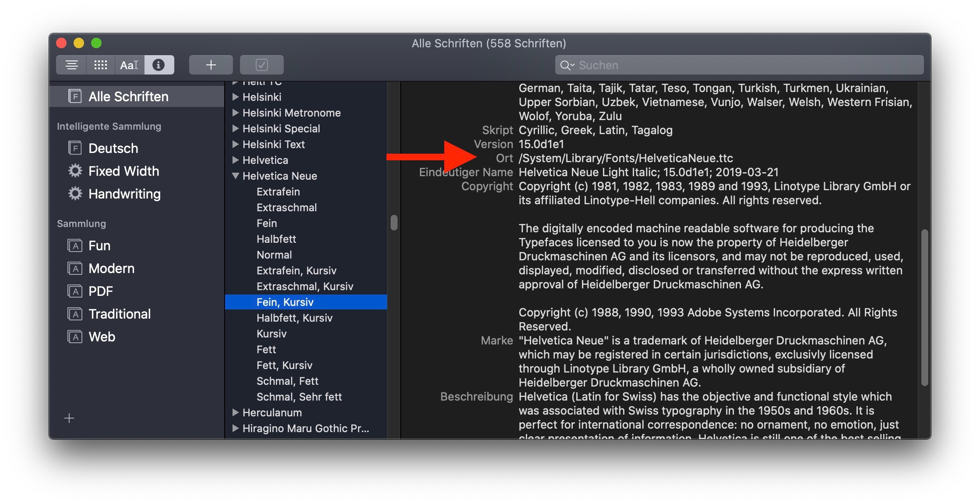This screenshot has height=504, width=980.
Task: Show font information with the info icon
Action: [159, 65]
